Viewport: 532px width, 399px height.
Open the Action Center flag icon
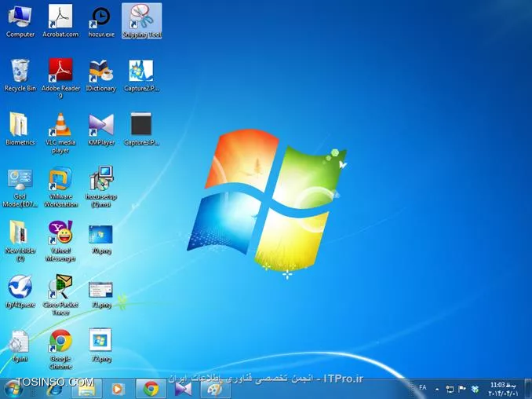pyautogui.click(x=461, y=389)
